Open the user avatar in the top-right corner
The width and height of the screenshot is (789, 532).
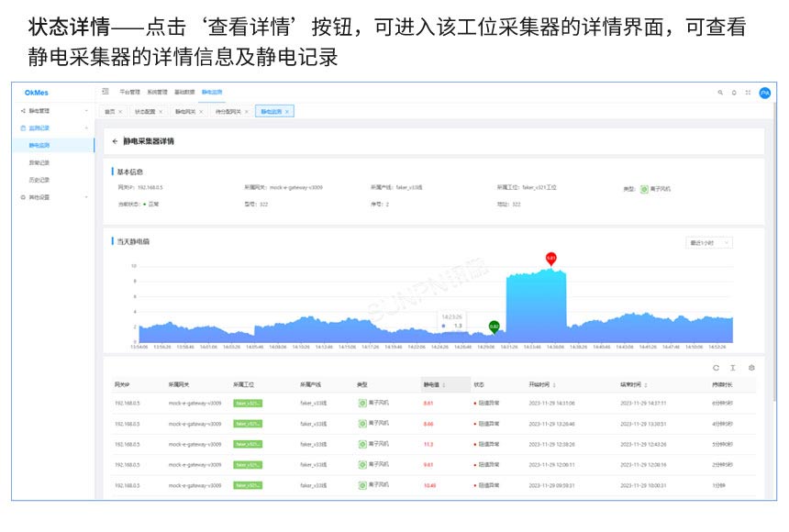point(764,93)
